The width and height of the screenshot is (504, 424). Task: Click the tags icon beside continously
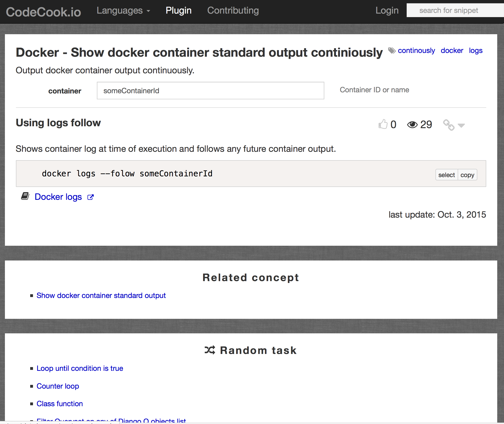coord(392,50)
